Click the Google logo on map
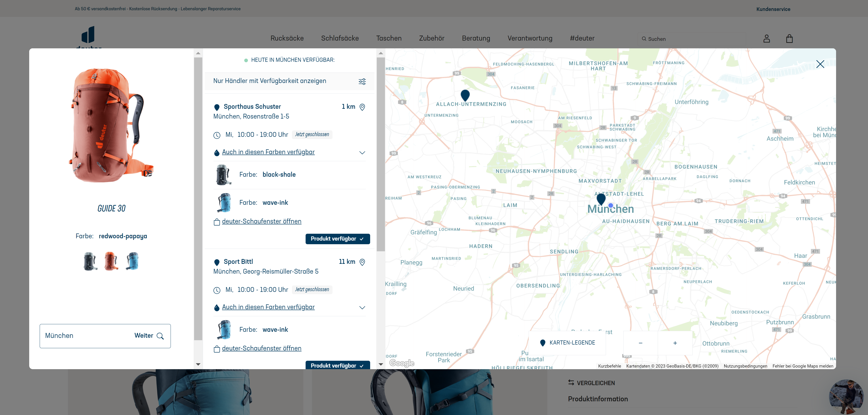The image size is (868, 415). click(402, 363)
